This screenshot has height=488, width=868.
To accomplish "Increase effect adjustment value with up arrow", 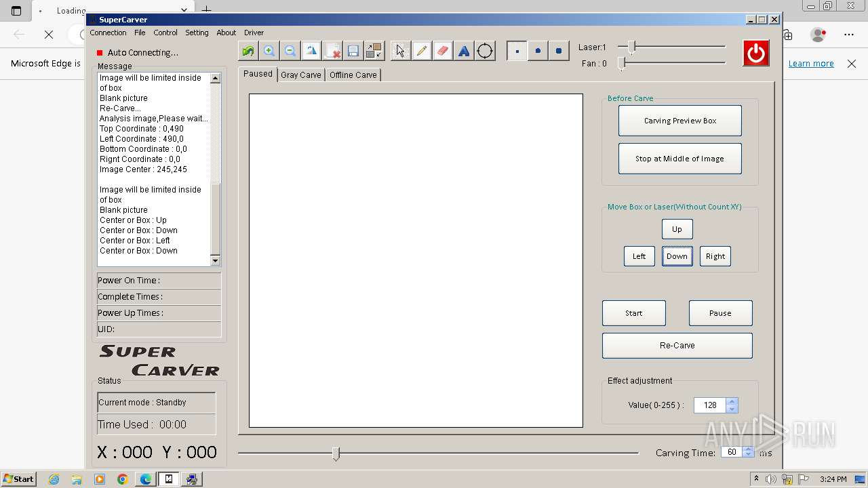I will tap(732, 402).
